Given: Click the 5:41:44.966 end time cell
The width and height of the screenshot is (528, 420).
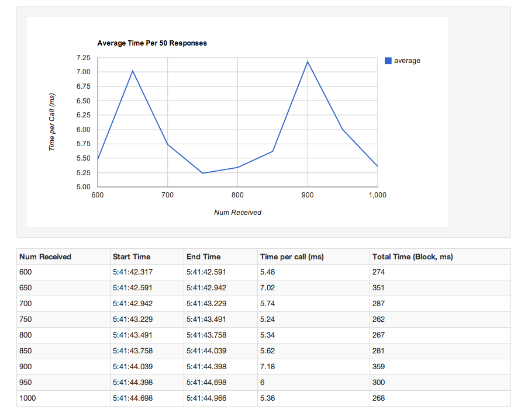Looking at the screenshot, I should click(x=206, y=398).
